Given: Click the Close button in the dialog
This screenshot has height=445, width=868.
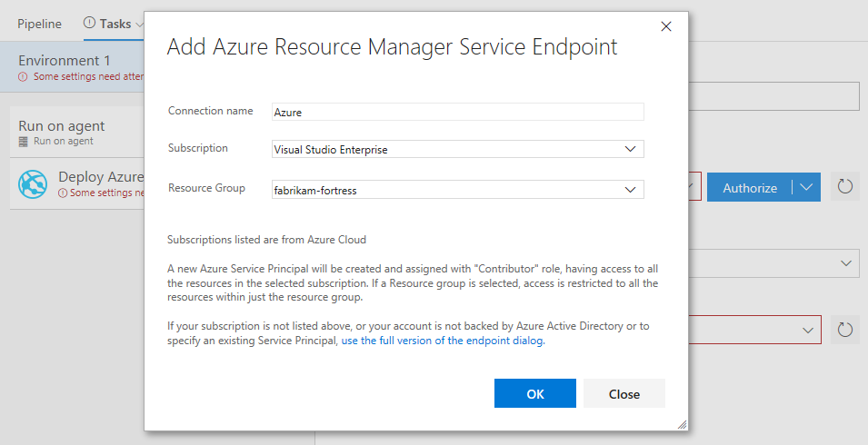Looking at the screenshot, I should [624, 394].
